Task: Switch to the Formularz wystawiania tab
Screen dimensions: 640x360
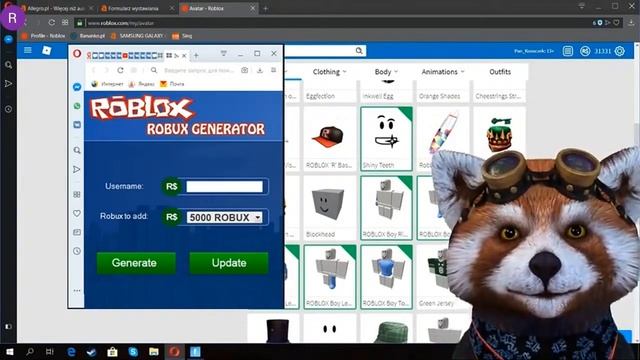Action: tap(137, 8)
